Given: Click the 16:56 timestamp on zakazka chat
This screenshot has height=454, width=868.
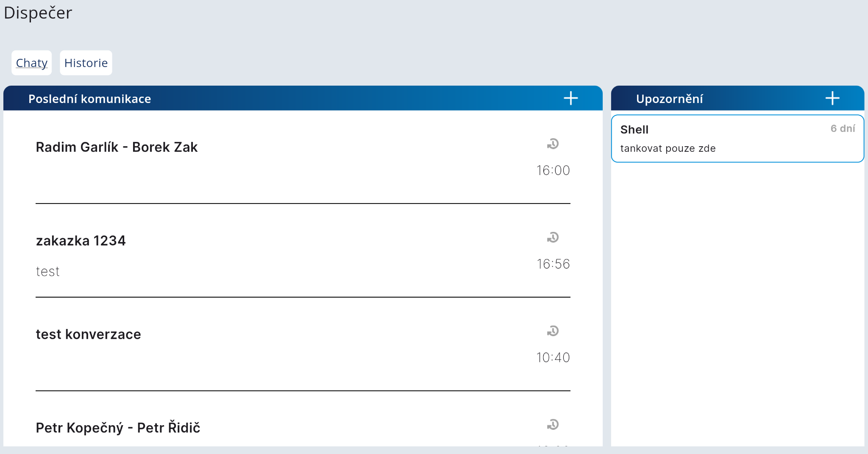Looking at the screenshot, I should 553,264.
